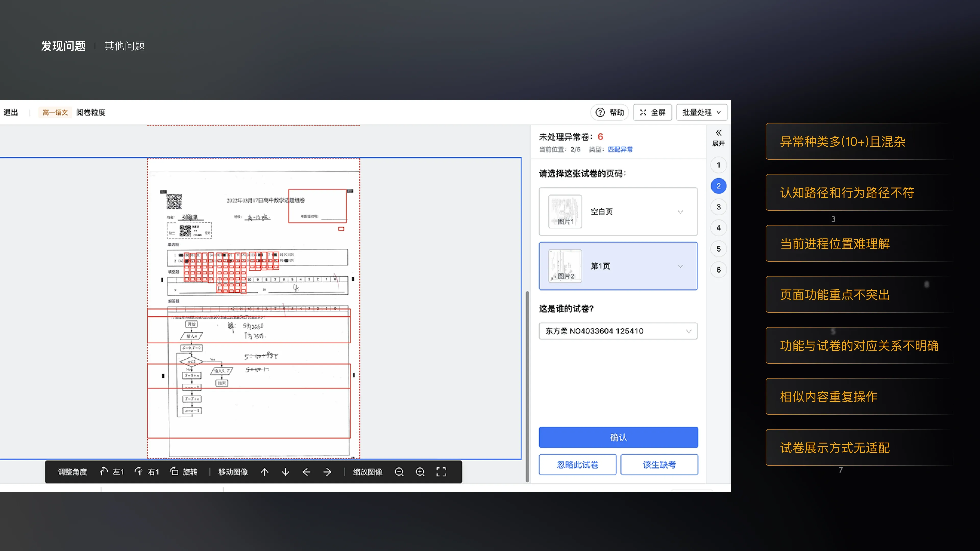Select 阅卷粒度 in the top bar
The image size is (980, 551).
click(91, 112)
